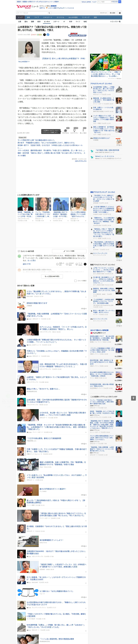Open 購入履歴 link
Image resolution: width=138 pixels, height=644 pixels.
pyautogui.click(x=112, y=13)
